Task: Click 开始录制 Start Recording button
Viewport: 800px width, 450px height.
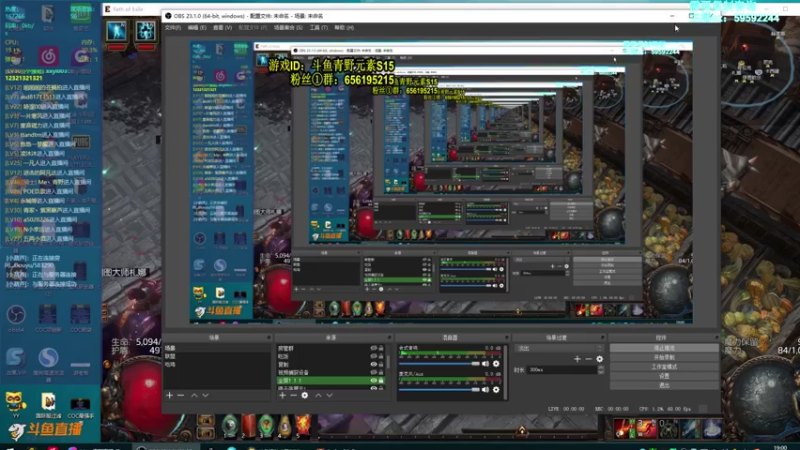Action: [x=664, y=357]
